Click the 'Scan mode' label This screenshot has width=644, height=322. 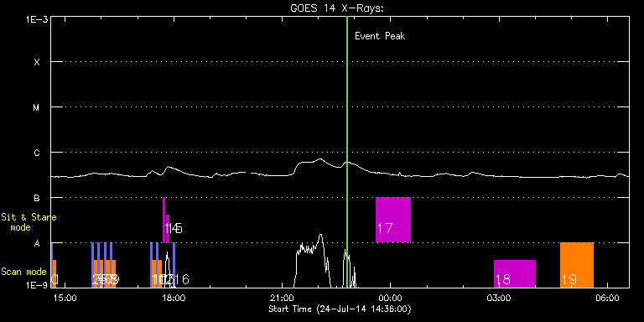coord(23,272)
